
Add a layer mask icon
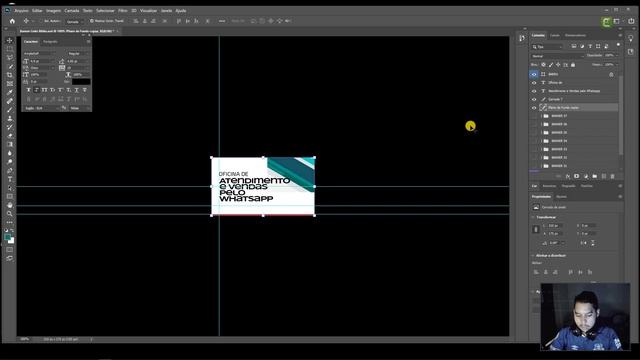click(x=576, y=176)
